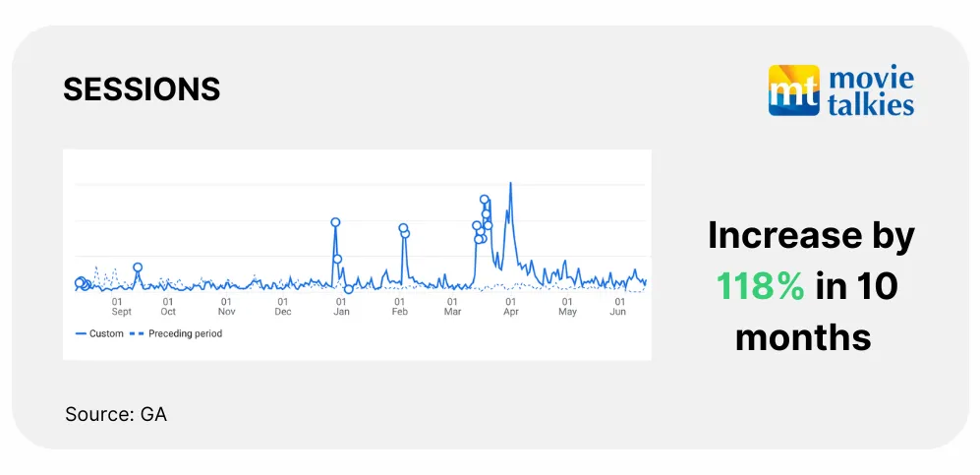980x475 pixels.
Task: Click the 01 Sept axis label
Action: [x=121, y=307]
